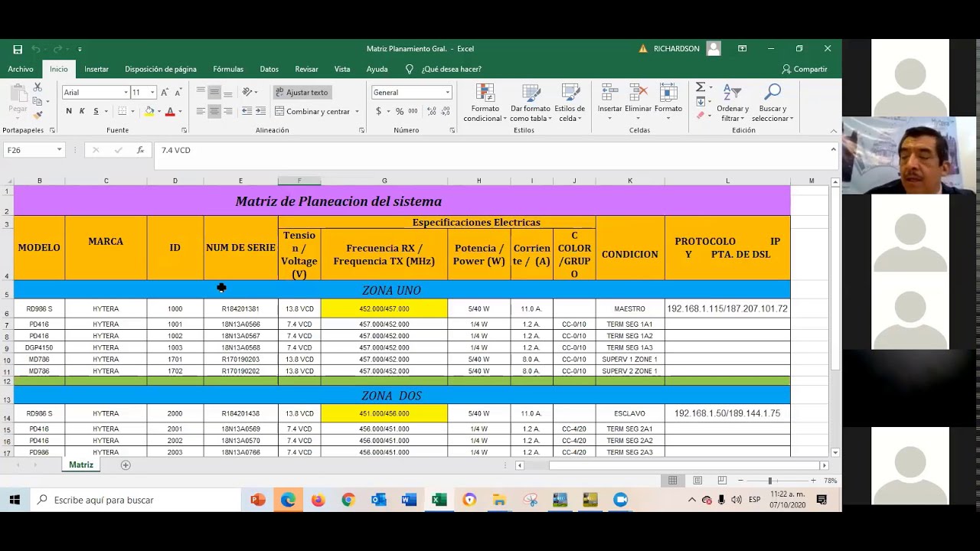Screen dimensions: 980x551
Task: Open the font color dropdown arrow
Action: [181, 112]
